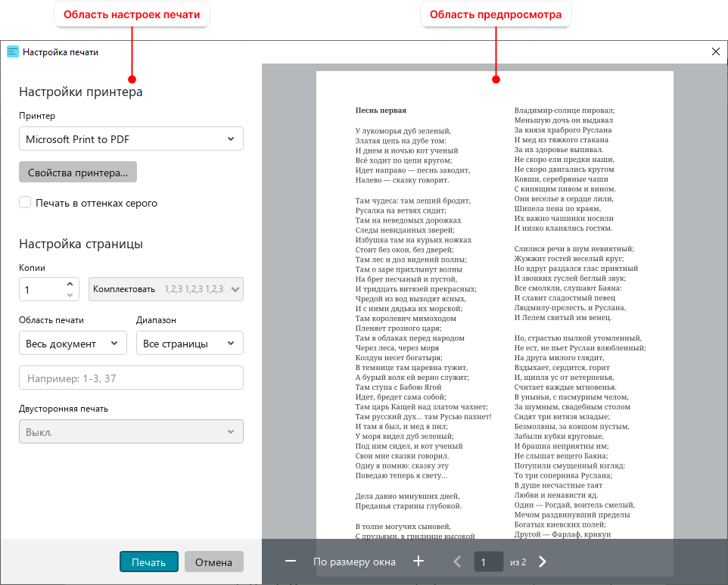Open the Microsoft Print to PDF printer dropdown
Image resolution: width=728 pixels, height=585 pixels.
pos(131,138)
